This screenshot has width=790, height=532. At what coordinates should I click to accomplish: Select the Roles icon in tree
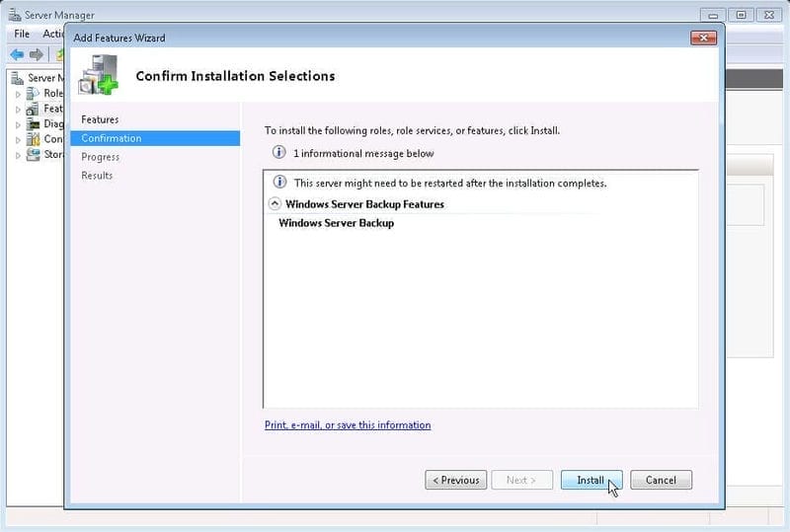pyautogui.click(x=33, y=93)
